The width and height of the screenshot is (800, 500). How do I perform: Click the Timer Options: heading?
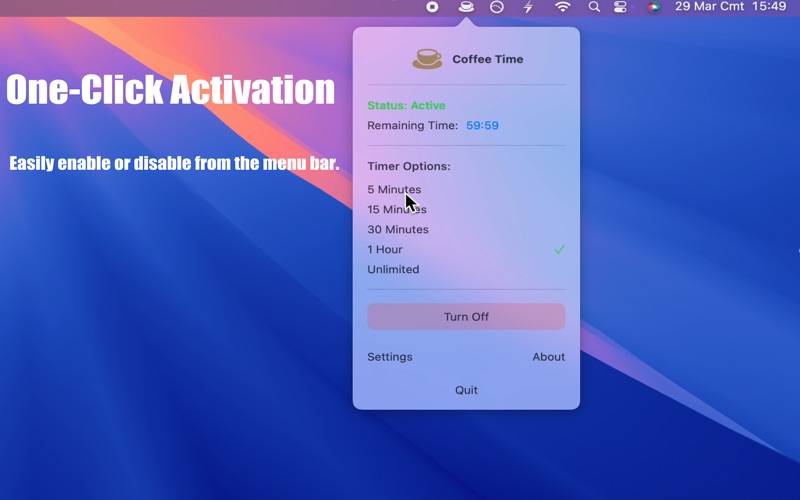tap(409, 166)
